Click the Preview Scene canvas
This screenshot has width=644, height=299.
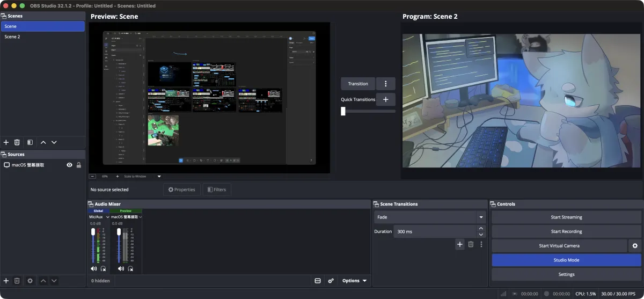click(209, 98)
